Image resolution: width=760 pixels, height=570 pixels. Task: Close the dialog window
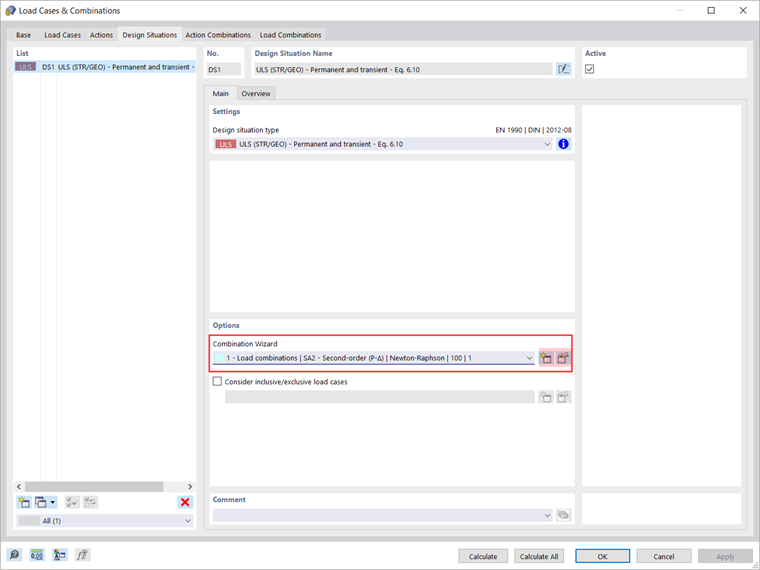743,10
